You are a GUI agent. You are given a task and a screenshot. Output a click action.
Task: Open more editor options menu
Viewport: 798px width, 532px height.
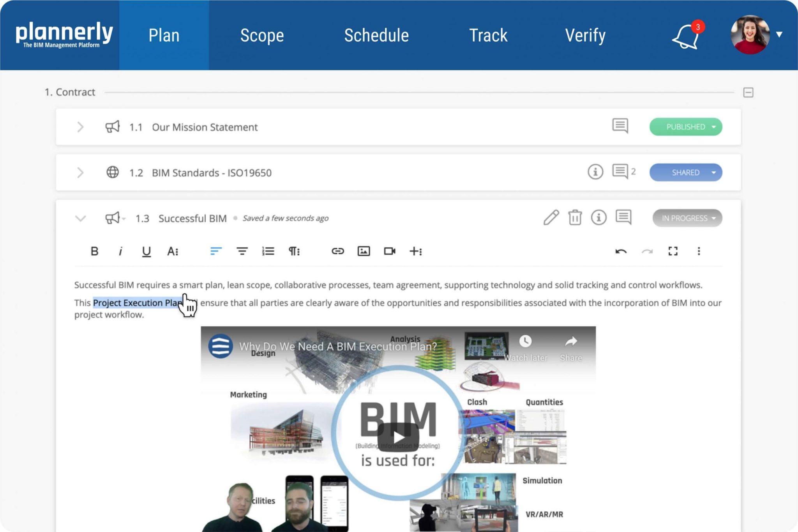[699, 251]
